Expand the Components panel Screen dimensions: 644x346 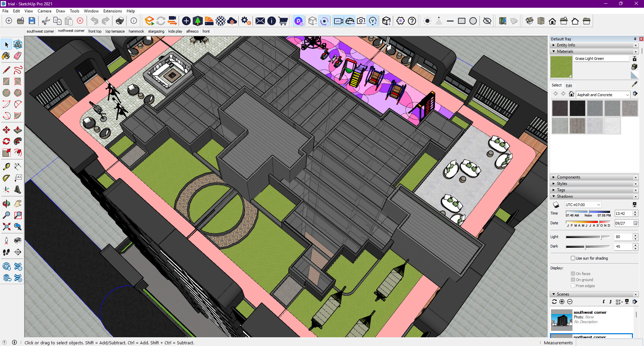coord(568,177)
